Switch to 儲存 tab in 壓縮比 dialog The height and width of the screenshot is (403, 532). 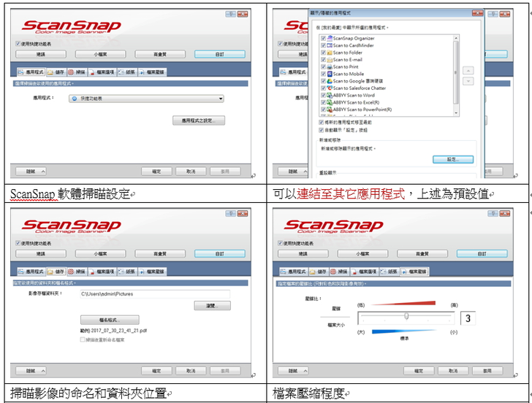(319, 272)
